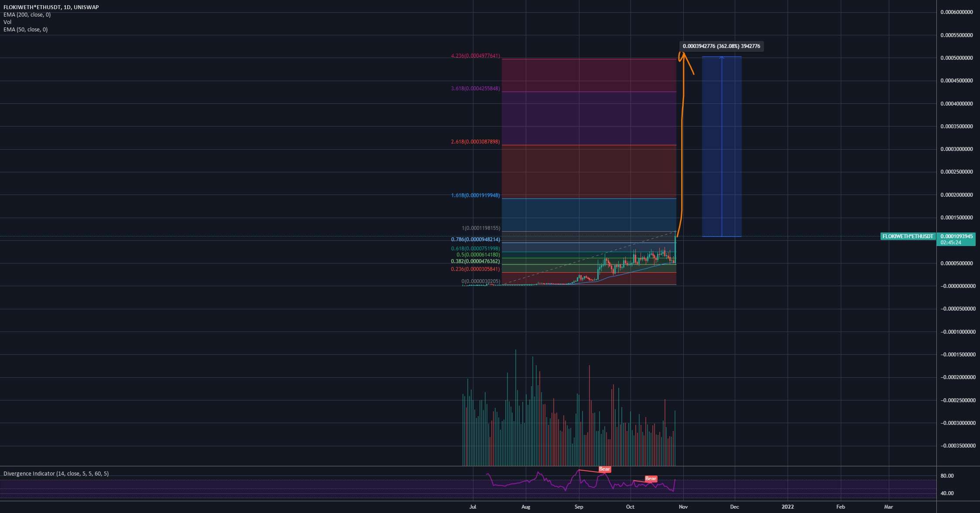Click the 0.0006000000 price axis label
980x513 pixels.
coord(956,12)
